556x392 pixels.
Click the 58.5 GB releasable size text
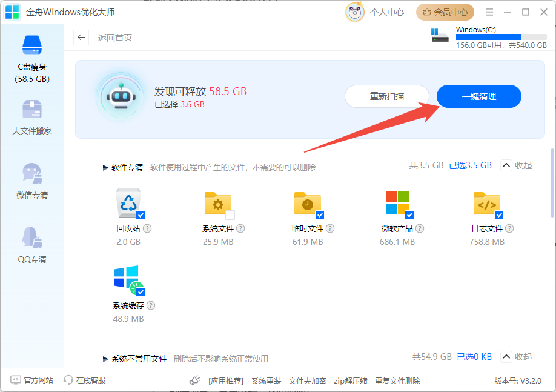[228, 91]
